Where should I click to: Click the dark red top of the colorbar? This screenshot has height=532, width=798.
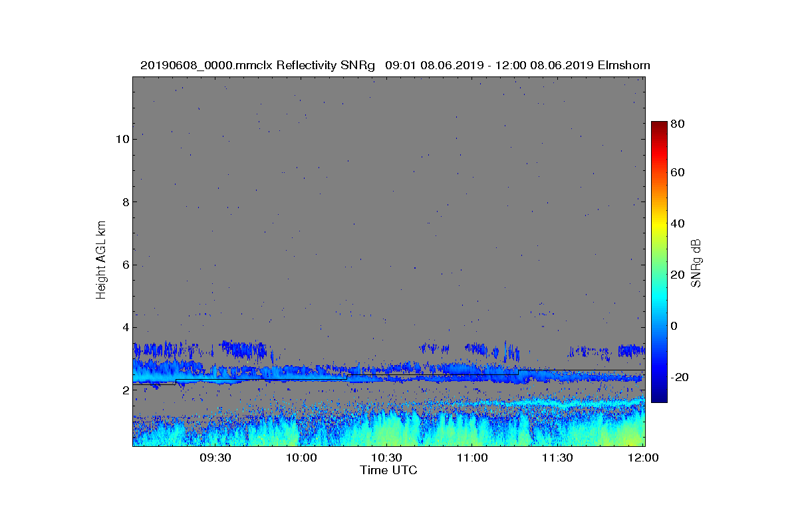[658, 125]
